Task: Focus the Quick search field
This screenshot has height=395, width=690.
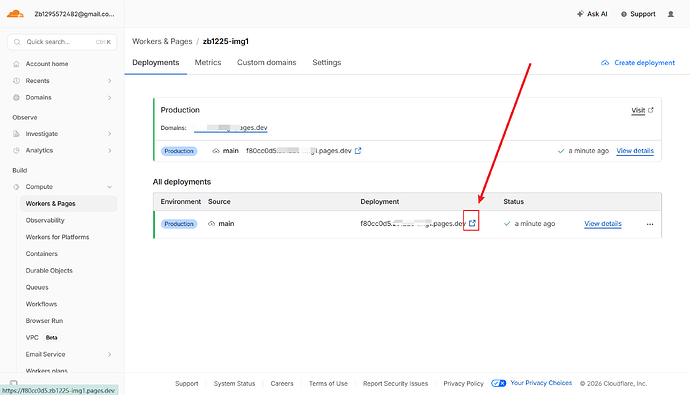Action: pyautogui.click(x=62, y=42)
